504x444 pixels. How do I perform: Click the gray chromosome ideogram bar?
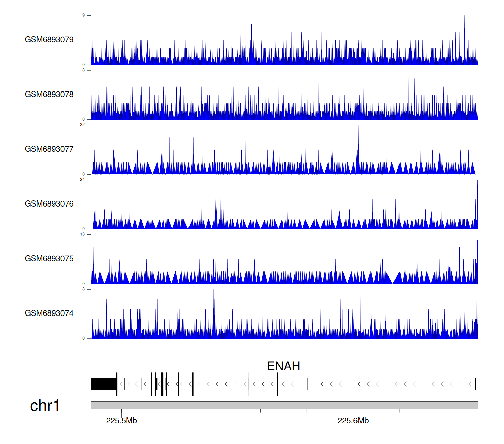coord(284,405)
